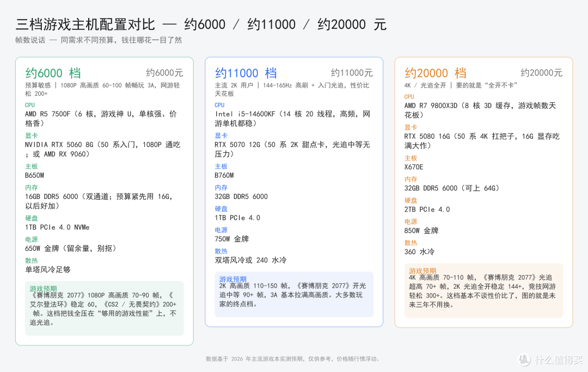
Task: Click the 'Intel i5-14600KF' CPU line
Action: (292, 119)
